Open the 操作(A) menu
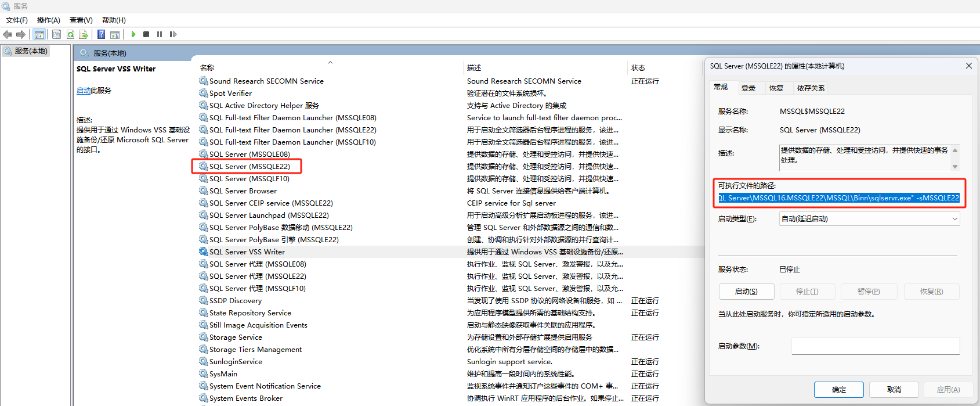Viewport: 980px width, 406px height. pos(48,20)
